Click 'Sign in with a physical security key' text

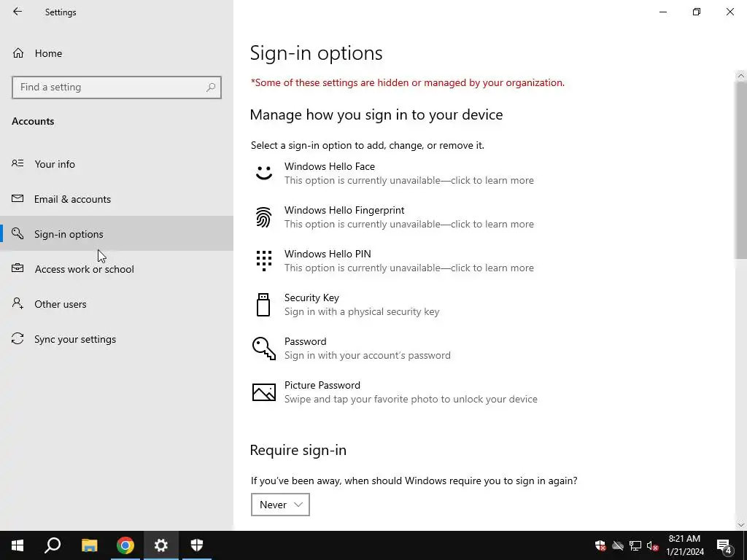362,312
